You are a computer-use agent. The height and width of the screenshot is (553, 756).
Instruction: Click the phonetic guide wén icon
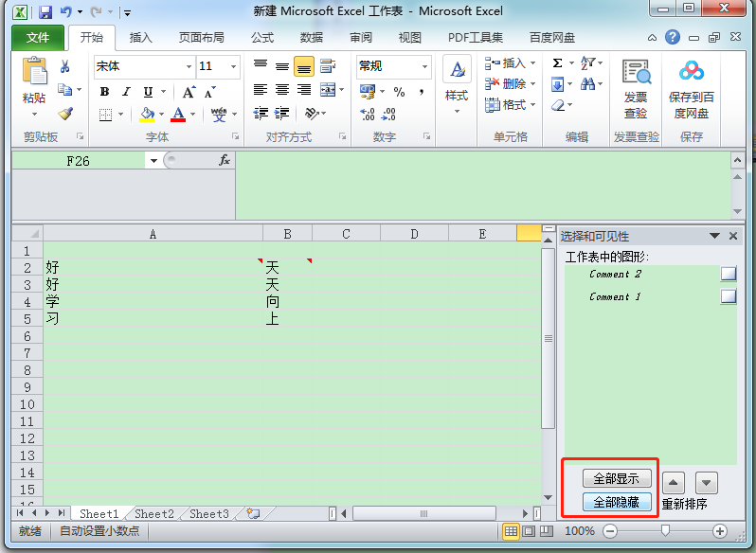click(219, 115)
